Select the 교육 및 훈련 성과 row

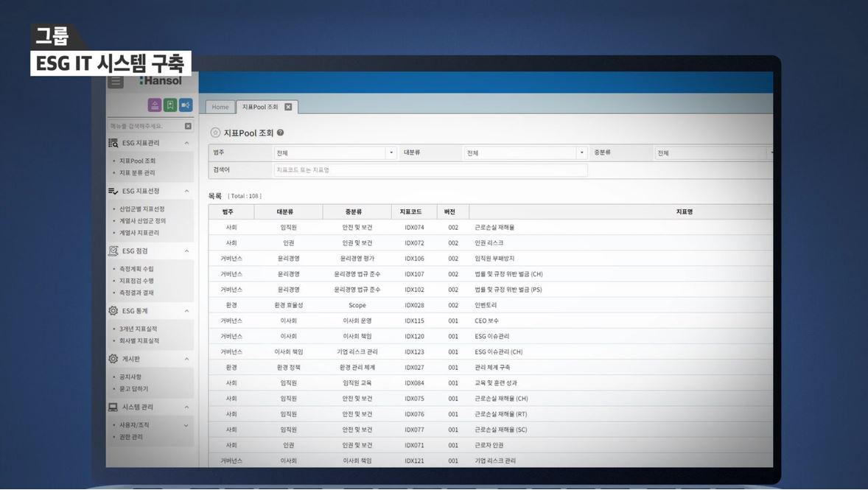[x=491, y=382]
